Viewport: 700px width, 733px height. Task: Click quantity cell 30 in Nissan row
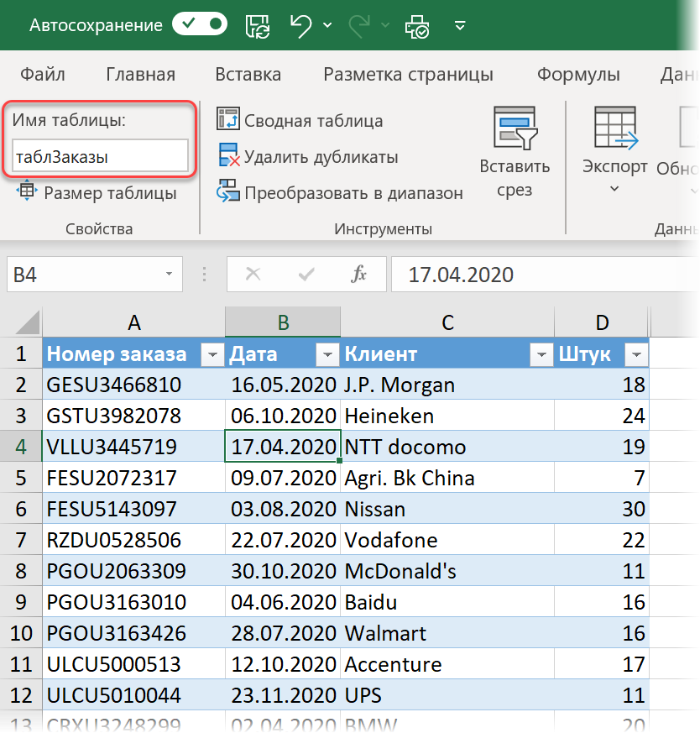pos(602,509)
